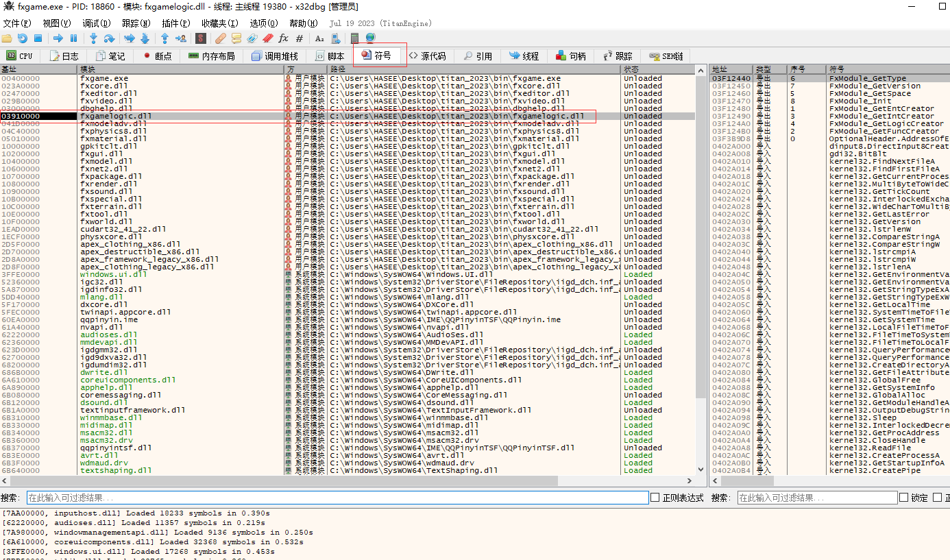Open the 调试(D) menu

97,23
